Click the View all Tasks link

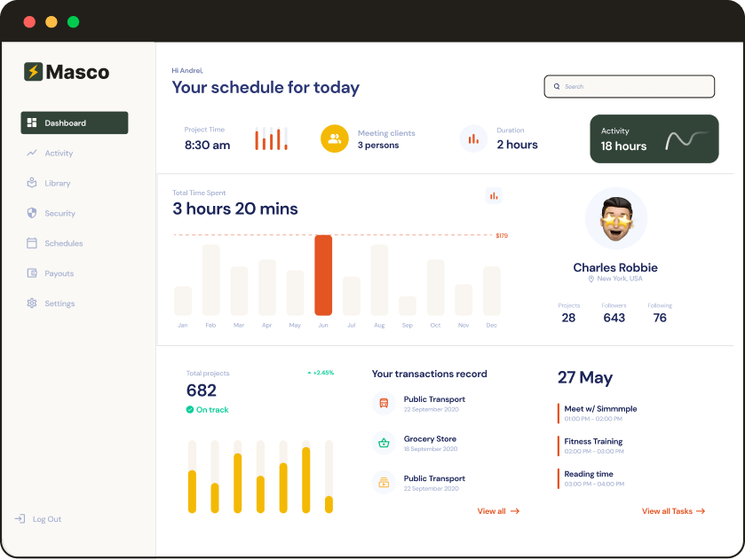pyautogui.click(x=672, y=511)
